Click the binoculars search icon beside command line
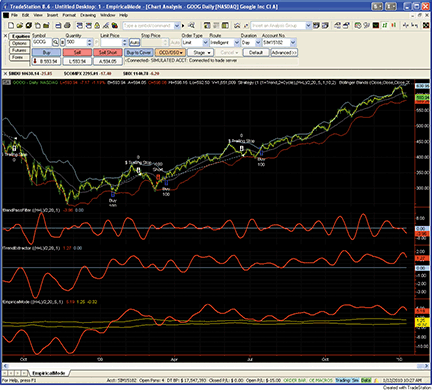The height and width of the screenshot is (390, 432). pos(191,25)
